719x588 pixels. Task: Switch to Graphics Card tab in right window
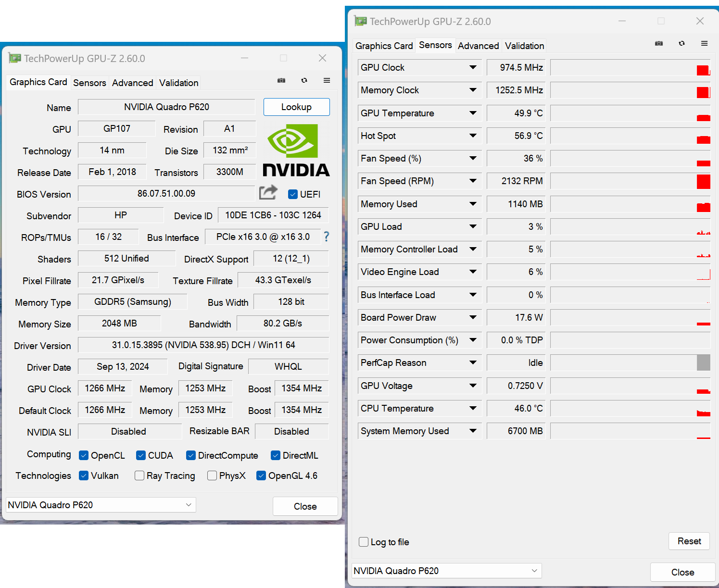point(384,46)
